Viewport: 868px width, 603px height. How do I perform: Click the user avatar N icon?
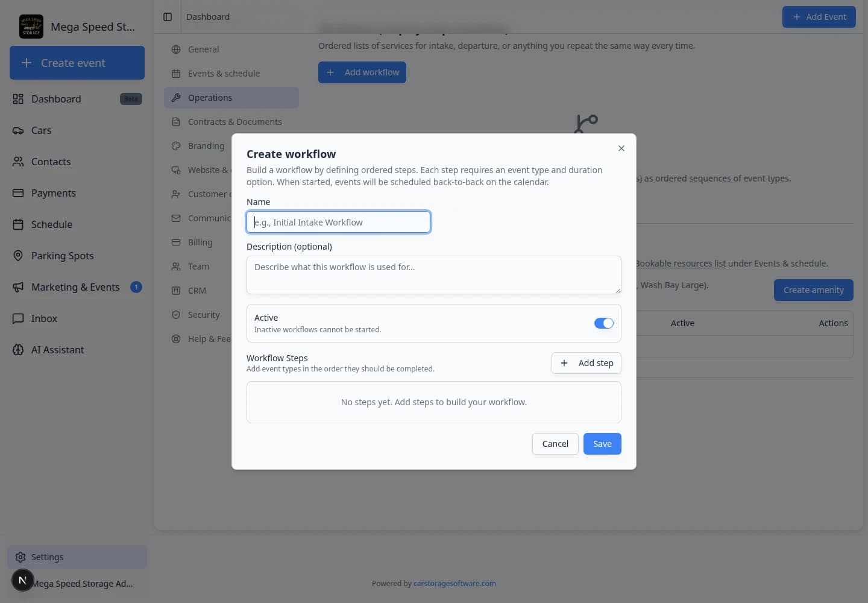pyautogui.click(x=22, y=581)
